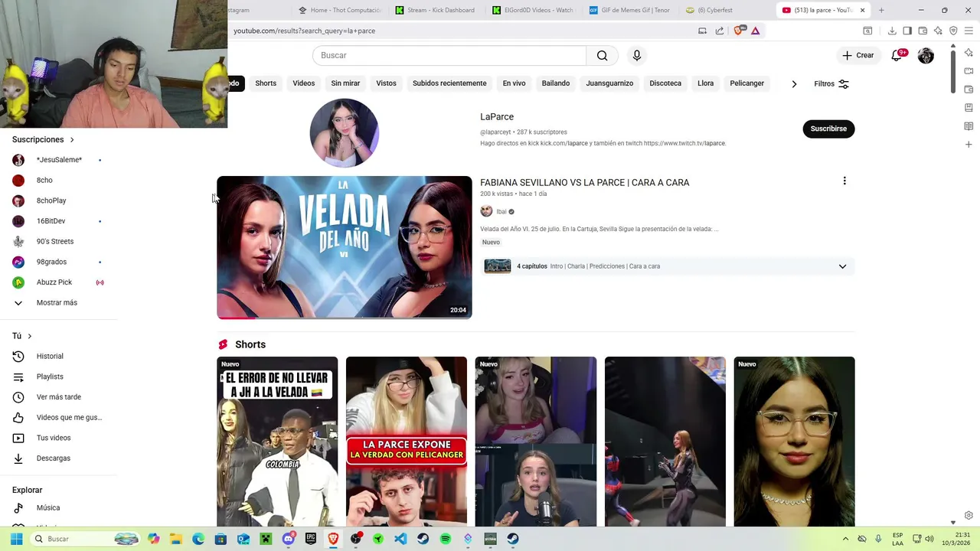Open the YouTube account avatar menu
Viewport: 980px width, 551px height.
pyautogui.click(x=926, y=55)
